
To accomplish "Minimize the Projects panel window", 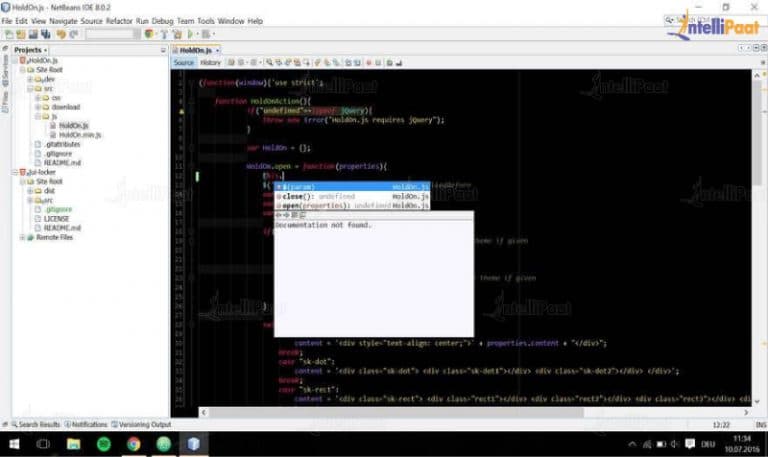I will click(163, 50).
